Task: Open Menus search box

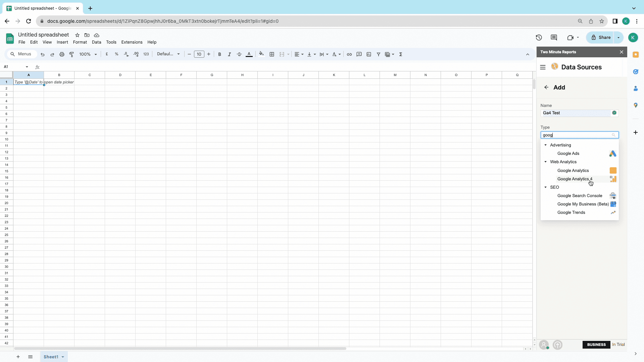Action: pyautogui.click(x=22, y=54)
